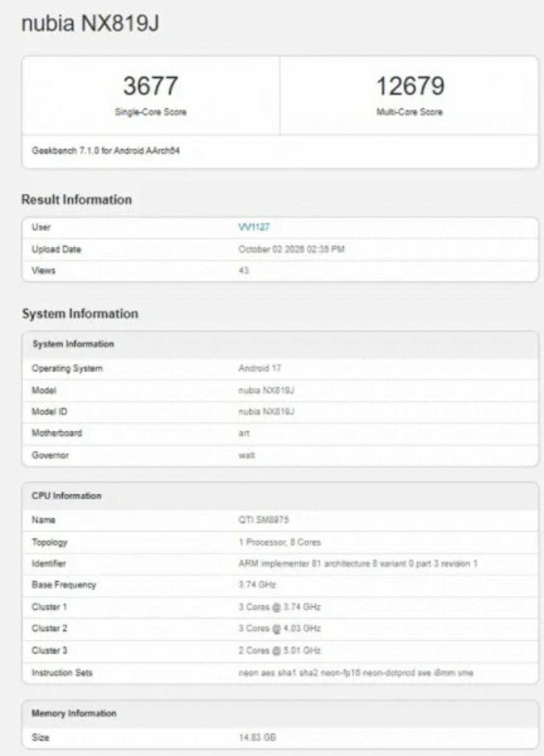The height and width of the screenshot is (756, 544).
Task: Click the 'Operating System' row label
Action: pyautogui.click(x=67, y=368)
